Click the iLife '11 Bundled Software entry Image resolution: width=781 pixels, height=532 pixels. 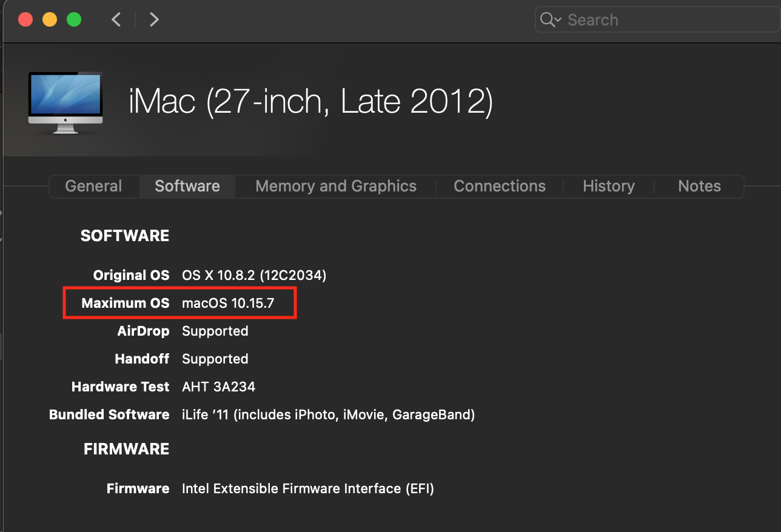pos(328,414)
